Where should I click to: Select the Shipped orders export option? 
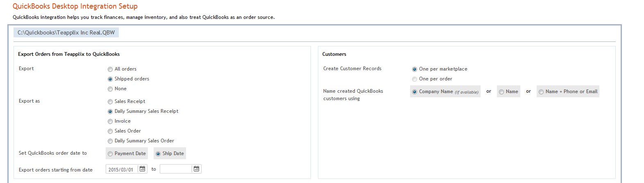pyautogui.click(x=110, y=79)
